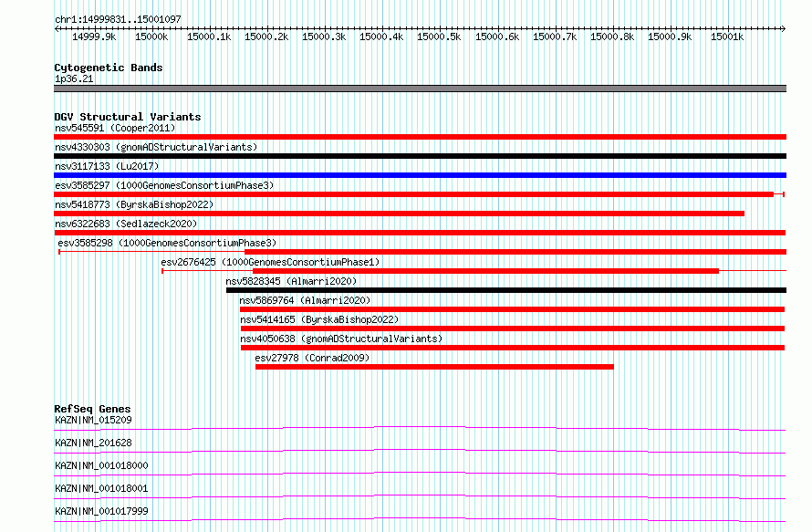Click the magenta intron line of KAZN|NM_001018000
This screenshot has height=532, width=812.
(420, 474)
